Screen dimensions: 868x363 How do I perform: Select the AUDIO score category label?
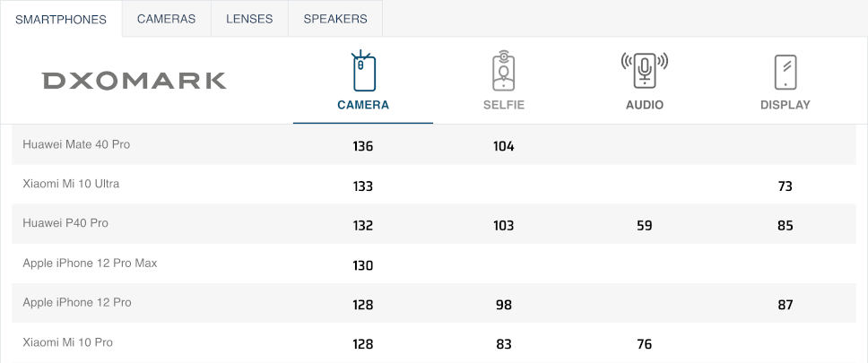644,105
